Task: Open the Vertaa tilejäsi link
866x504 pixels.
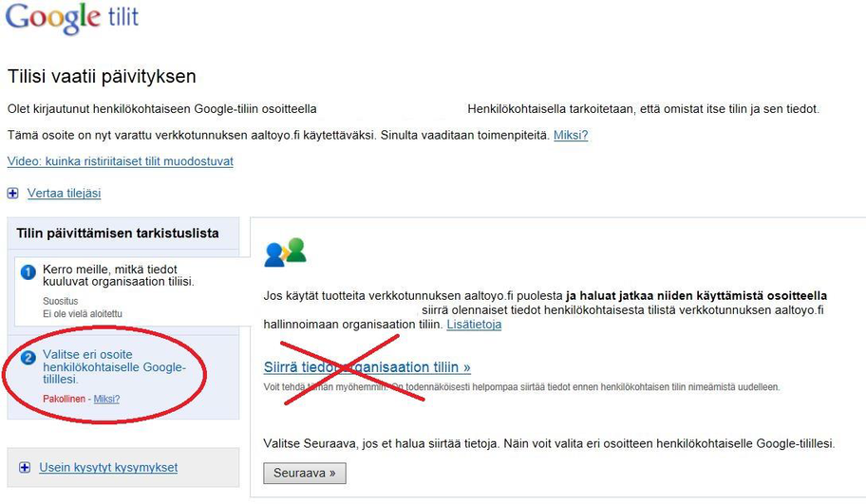Action: point(64,194)
